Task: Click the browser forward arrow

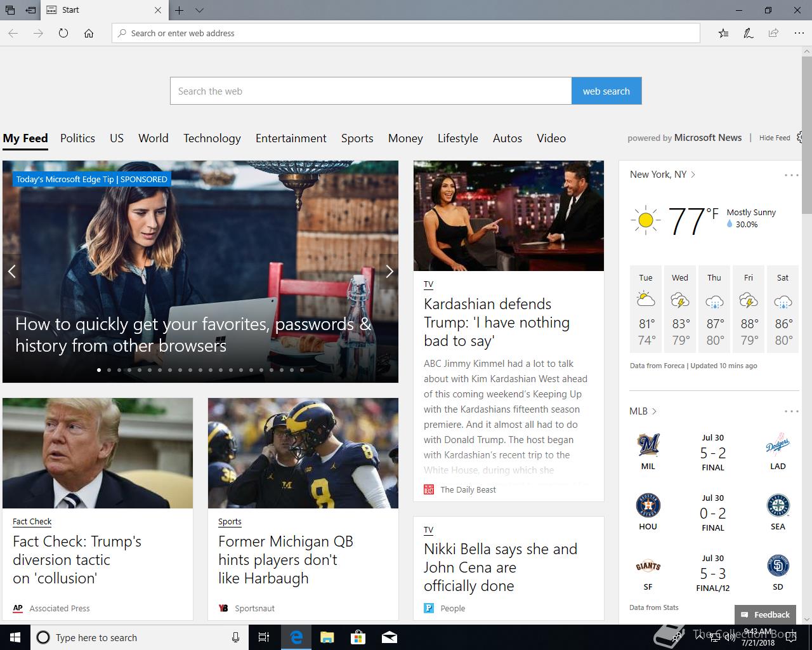Action: (x=38, y=33)
